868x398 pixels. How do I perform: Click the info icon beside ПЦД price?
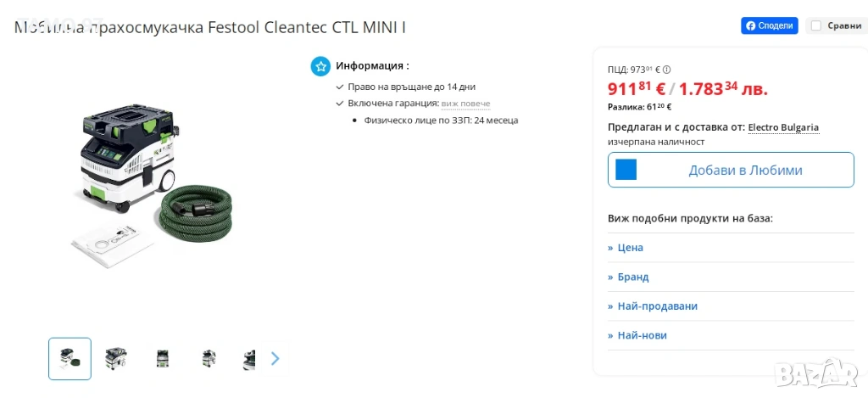[x=667, y=70]
